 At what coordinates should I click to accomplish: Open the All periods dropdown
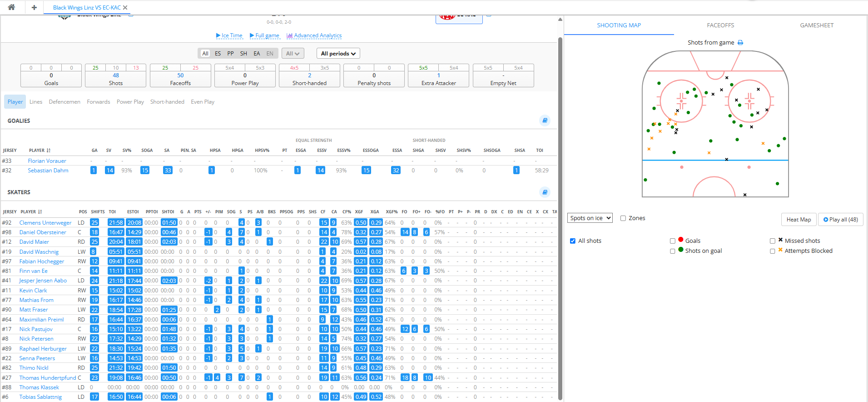(x=338, y=54)
